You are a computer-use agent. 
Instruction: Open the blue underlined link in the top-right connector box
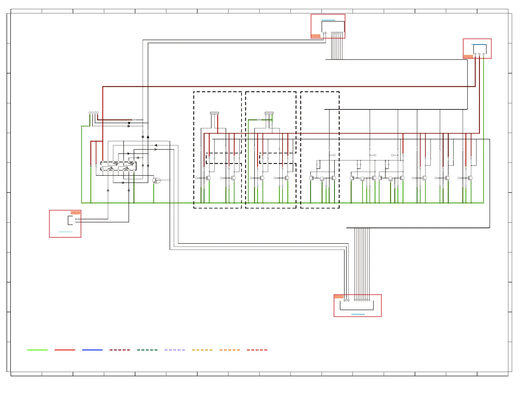pyautogui.click(x=479, y=44)
